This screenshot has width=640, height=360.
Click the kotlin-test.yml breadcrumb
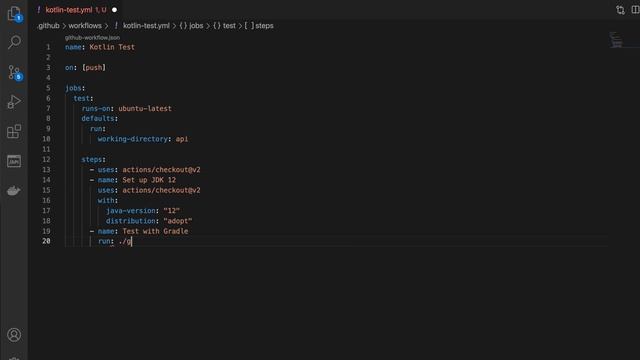[146, 26]
